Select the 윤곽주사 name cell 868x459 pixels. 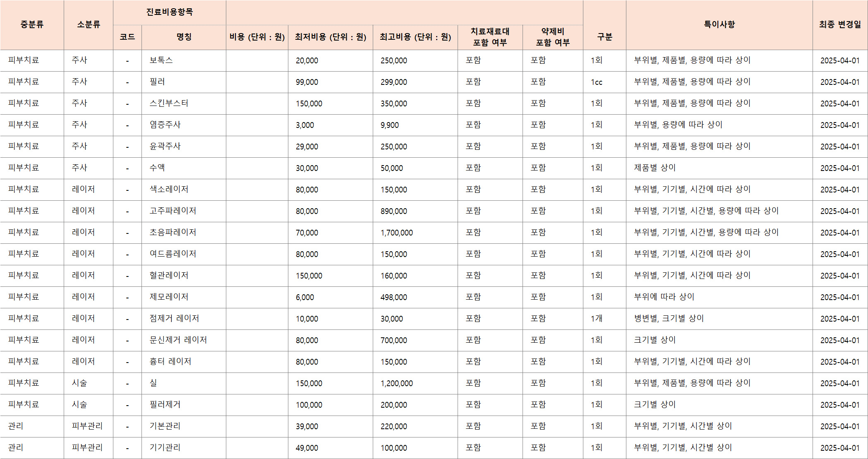(x=184, y=147)
